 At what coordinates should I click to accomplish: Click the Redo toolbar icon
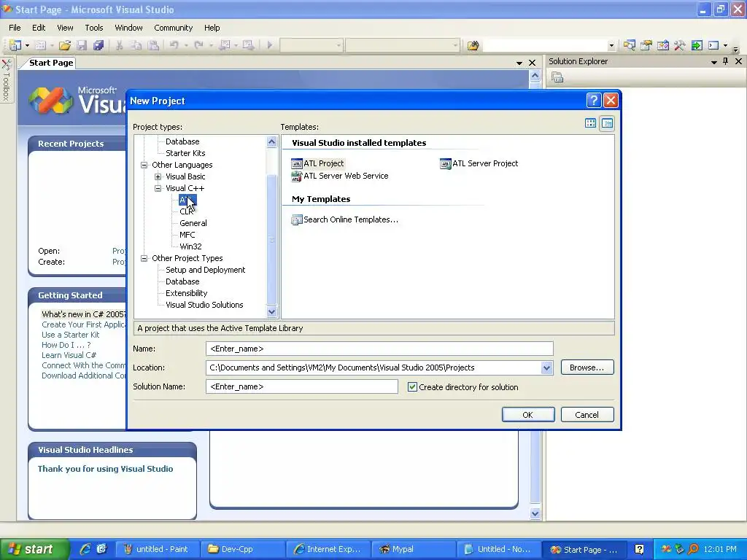tap(199, 45)
